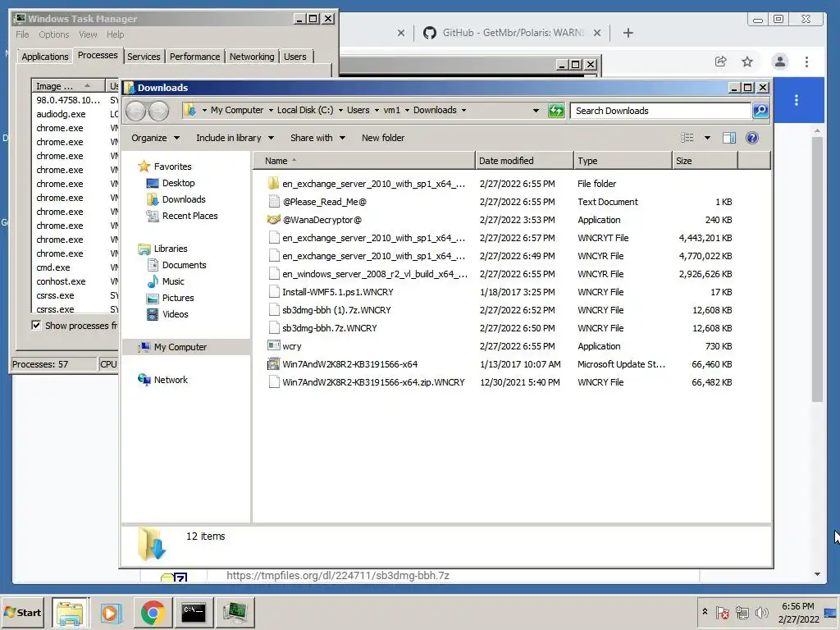Open Explorer Help question mark icon
Screen dimensions: 840x630
pos(752,138)
